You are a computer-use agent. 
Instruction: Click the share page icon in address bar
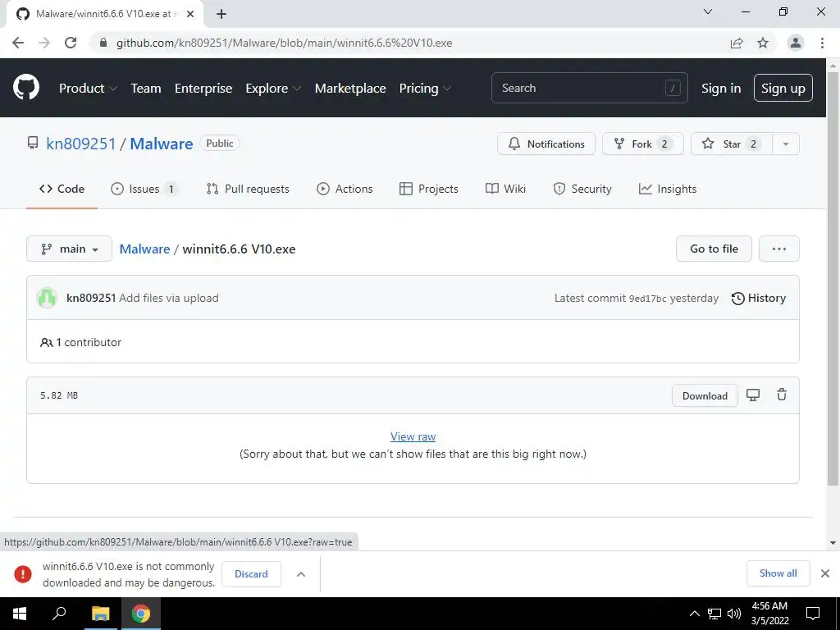click(x=737, y=43)
